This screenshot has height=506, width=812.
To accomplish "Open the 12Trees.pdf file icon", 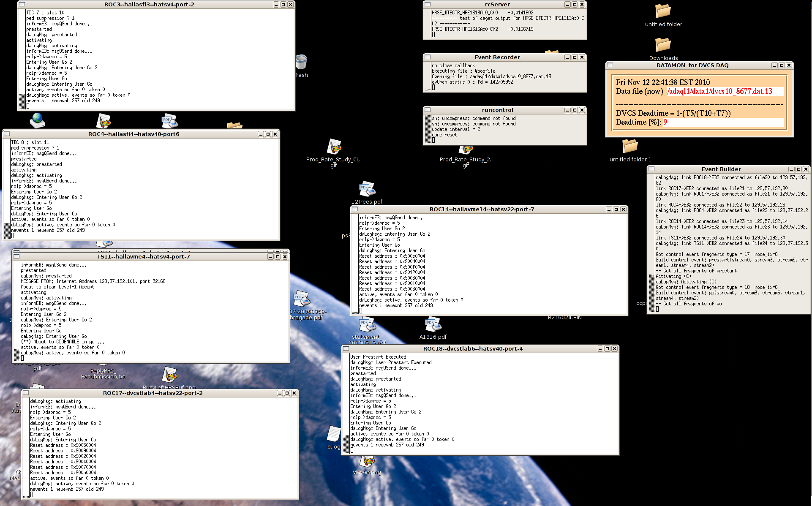I will click(x=367, y=189).
